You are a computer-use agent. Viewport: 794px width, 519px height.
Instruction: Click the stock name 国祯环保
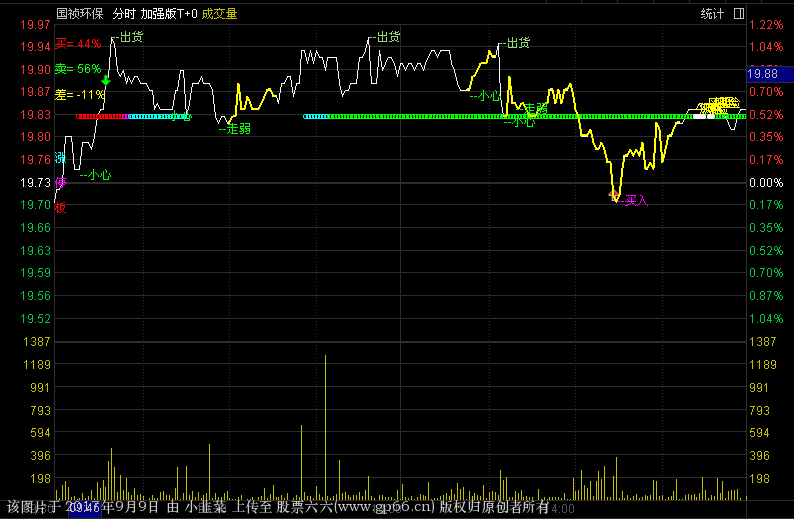pos(80,14)
